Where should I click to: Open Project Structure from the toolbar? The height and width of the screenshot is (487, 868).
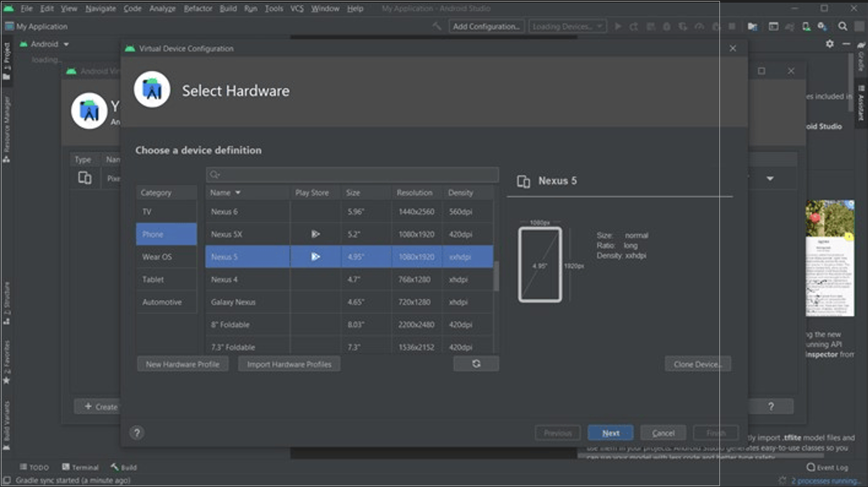coord(753,26)
